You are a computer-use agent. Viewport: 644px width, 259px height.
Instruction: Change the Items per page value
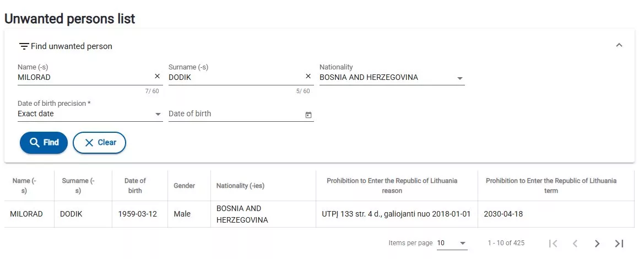[x=452, y=243]
